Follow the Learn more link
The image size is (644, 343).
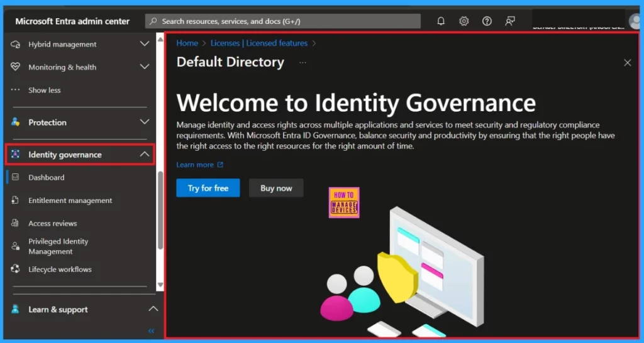coord(195,165)
